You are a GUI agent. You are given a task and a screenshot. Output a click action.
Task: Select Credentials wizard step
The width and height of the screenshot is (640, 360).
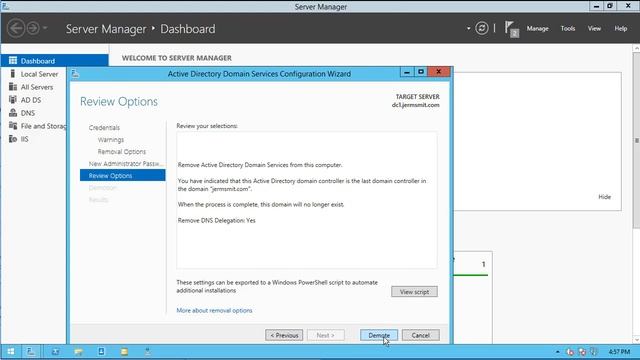(104, 128)
